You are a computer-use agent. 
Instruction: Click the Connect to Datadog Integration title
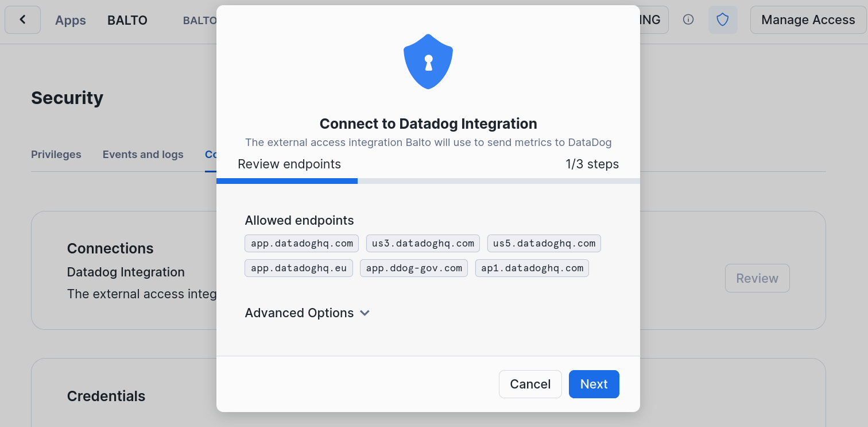tap(428, 124)
